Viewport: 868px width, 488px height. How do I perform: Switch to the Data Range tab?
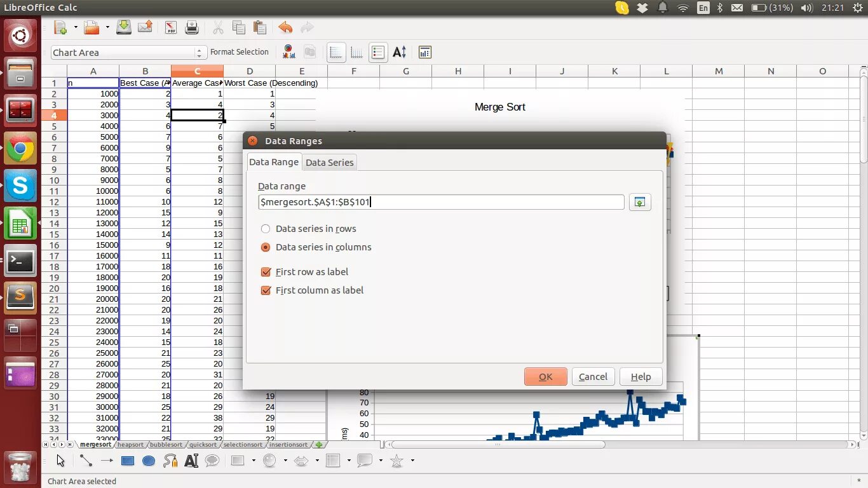click(x=274, y=162)
